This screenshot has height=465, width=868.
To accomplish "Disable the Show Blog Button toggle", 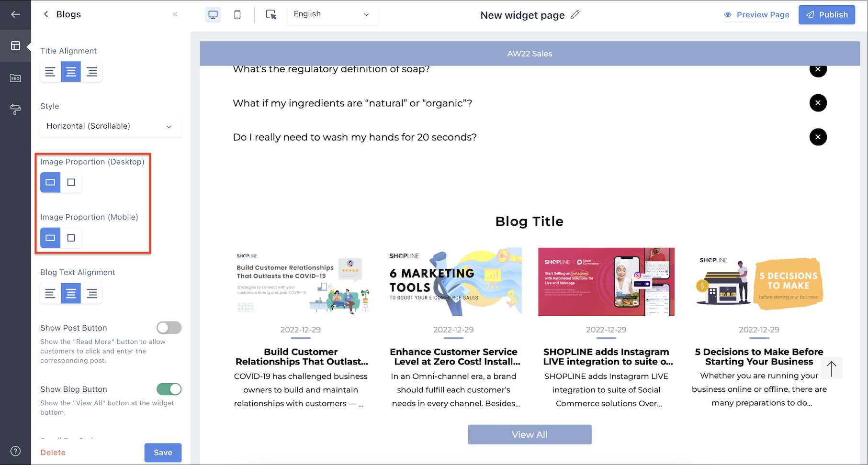I will pos(169,389).
